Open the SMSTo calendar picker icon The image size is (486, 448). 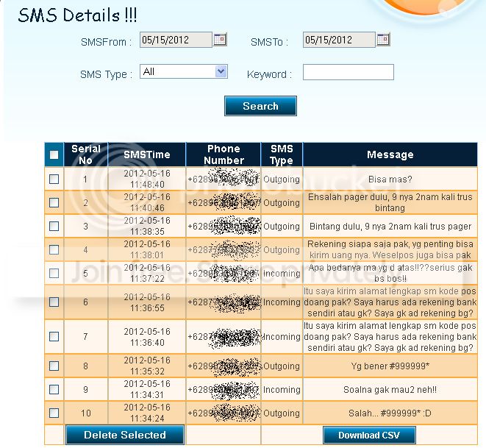(383, 40)
